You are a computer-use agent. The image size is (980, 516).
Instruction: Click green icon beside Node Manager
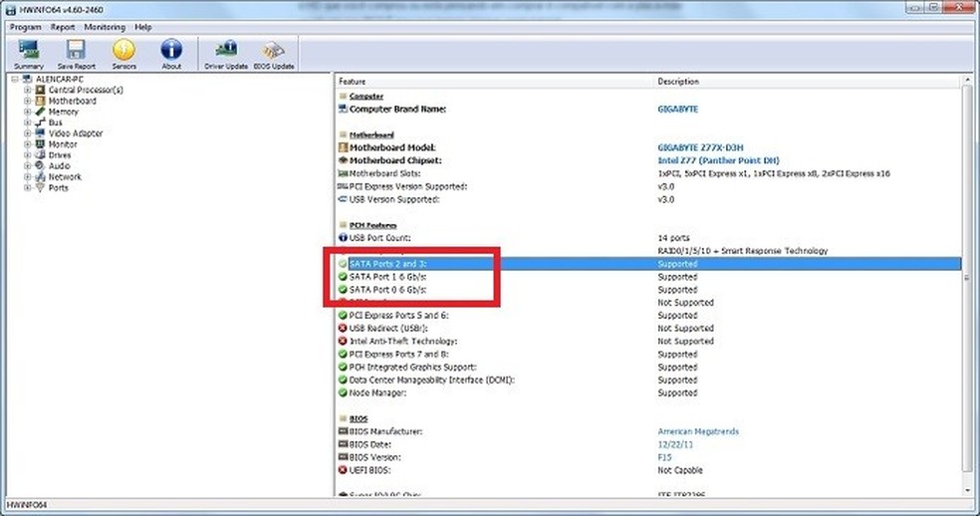click(343, 393)
